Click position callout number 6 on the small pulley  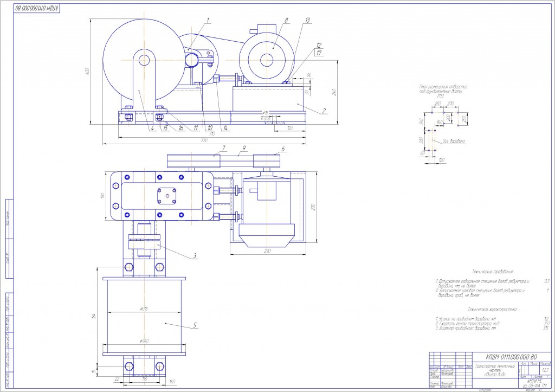tap(283, 149)
